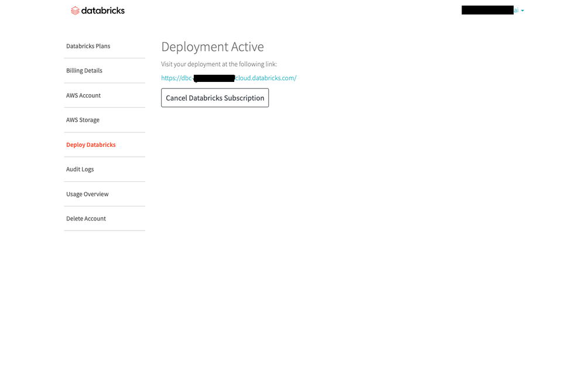Click the Databricks logo
585x392 pixels.
(98, 11)
